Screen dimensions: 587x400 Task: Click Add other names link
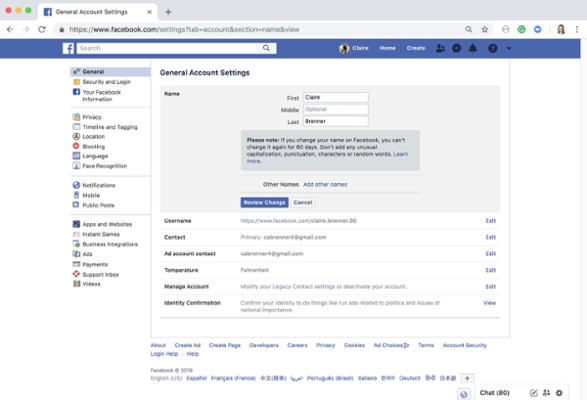pyautogui.click(x=325, y=184)
